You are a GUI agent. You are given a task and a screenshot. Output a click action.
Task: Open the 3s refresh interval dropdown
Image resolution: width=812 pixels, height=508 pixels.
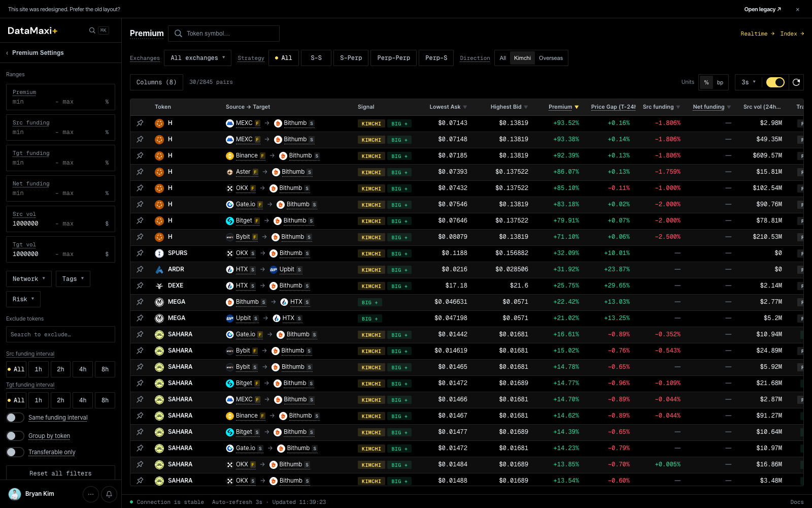(749, 82)
